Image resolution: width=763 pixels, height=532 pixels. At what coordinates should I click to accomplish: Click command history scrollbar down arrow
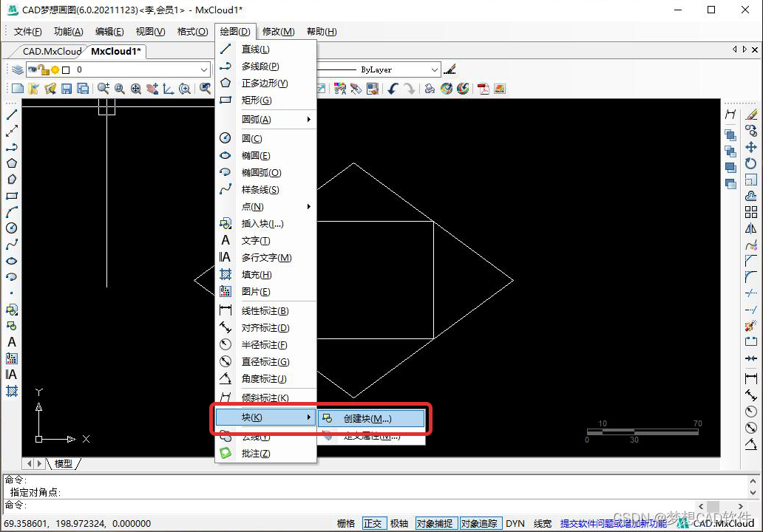coord(753,493)
